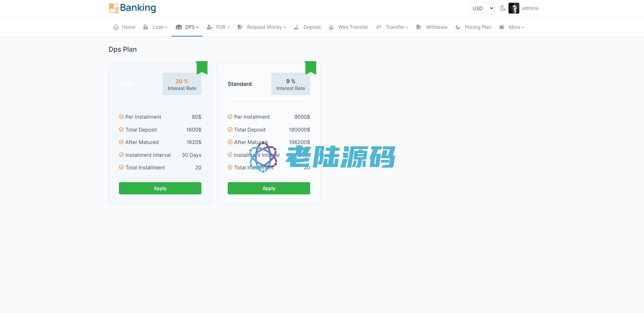The height and width of the screenshot is (313, 644).
Task: Open the Pricing Plan page
Action: (x=477, y=27)
